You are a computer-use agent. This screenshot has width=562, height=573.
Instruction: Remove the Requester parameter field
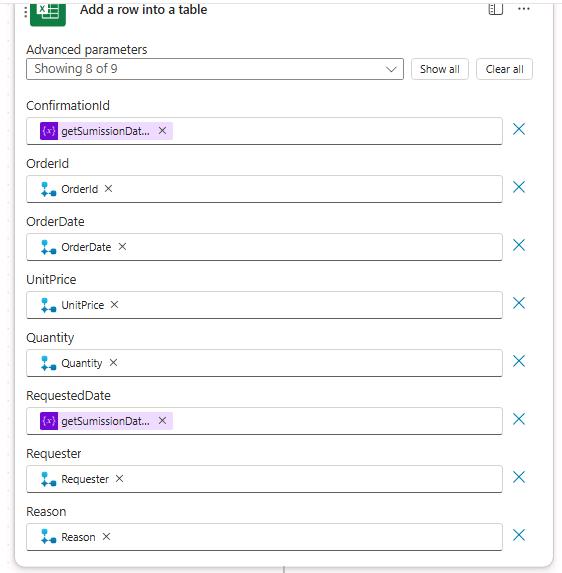[519, 477]
